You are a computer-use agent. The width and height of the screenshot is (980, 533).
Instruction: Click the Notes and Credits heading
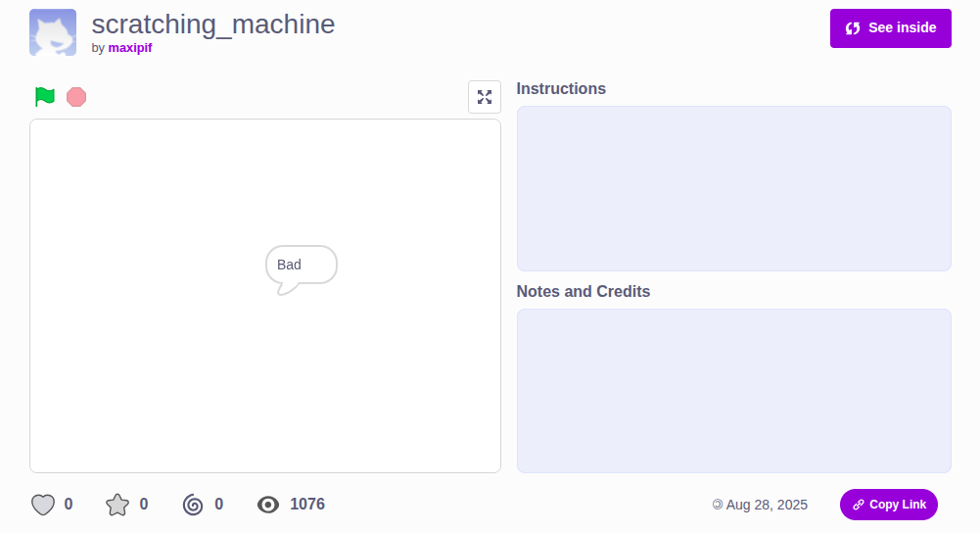[583, 291]
